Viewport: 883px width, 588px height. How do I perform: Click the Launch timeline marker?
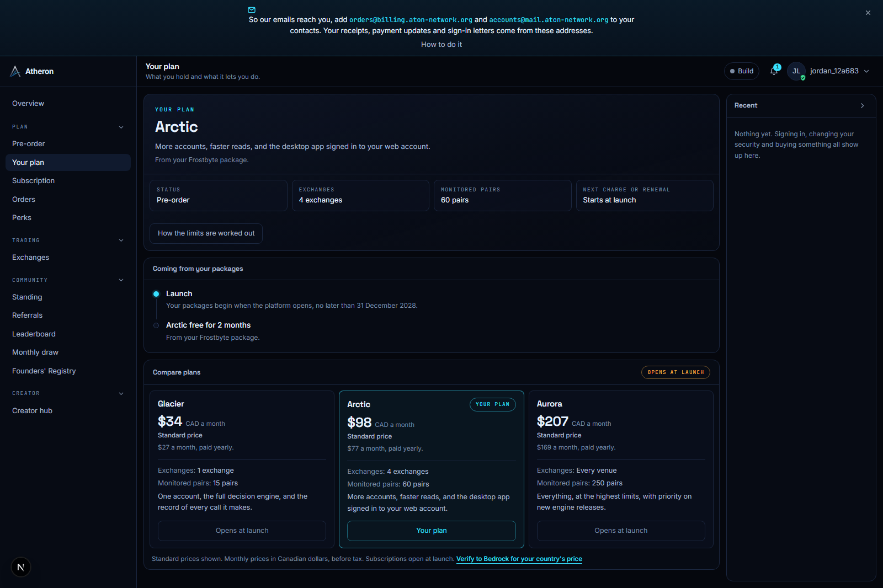[x=156, y=294]
